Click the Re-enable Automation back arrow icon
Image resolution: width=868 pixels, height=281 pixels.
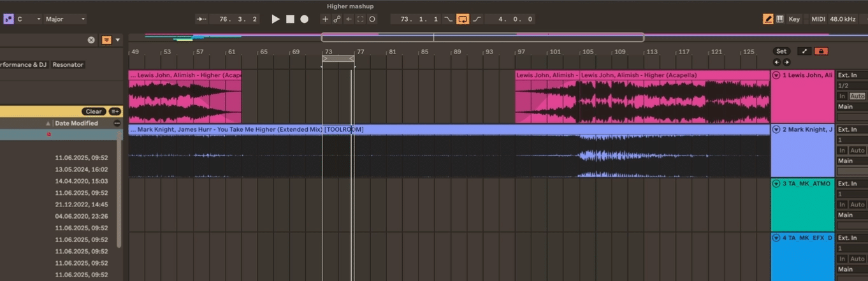click(349, 19)
